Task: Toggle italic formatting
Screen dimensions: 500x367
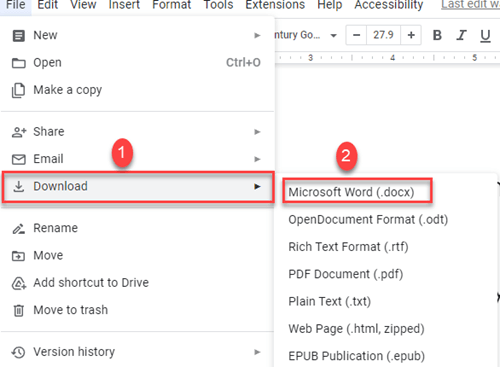Action: coord(461,35)
